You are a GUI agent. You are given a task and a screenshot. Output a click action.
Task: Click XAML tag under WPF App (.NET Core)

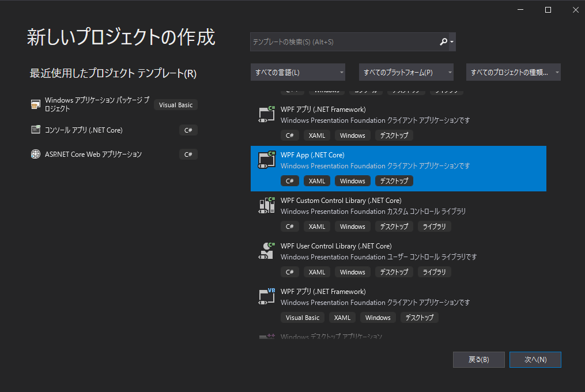tap(317, 181)
